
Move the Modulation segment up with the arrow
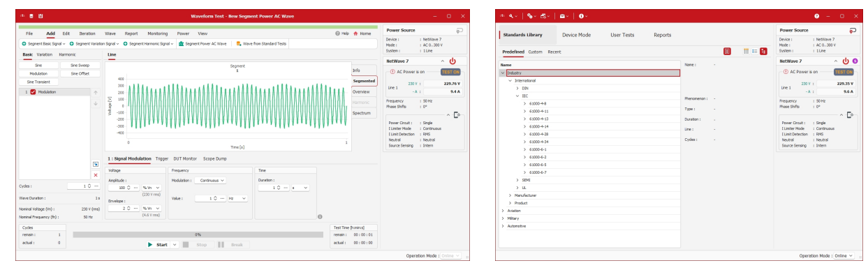[96, 92]
